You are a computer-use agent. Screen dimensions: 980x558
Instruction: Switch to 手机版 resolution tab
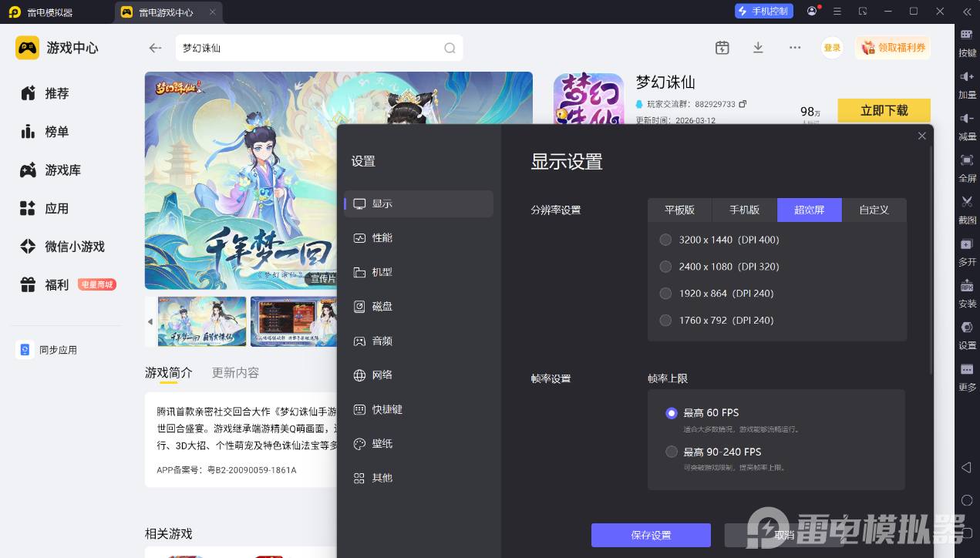point(745,210)
